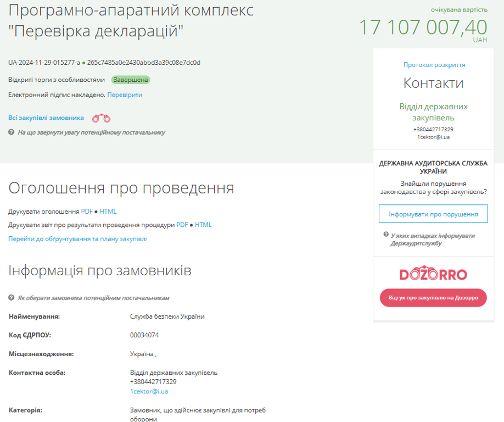
Task: Click the handcuffs icon beside customer purchases
Action: (101, 118)
